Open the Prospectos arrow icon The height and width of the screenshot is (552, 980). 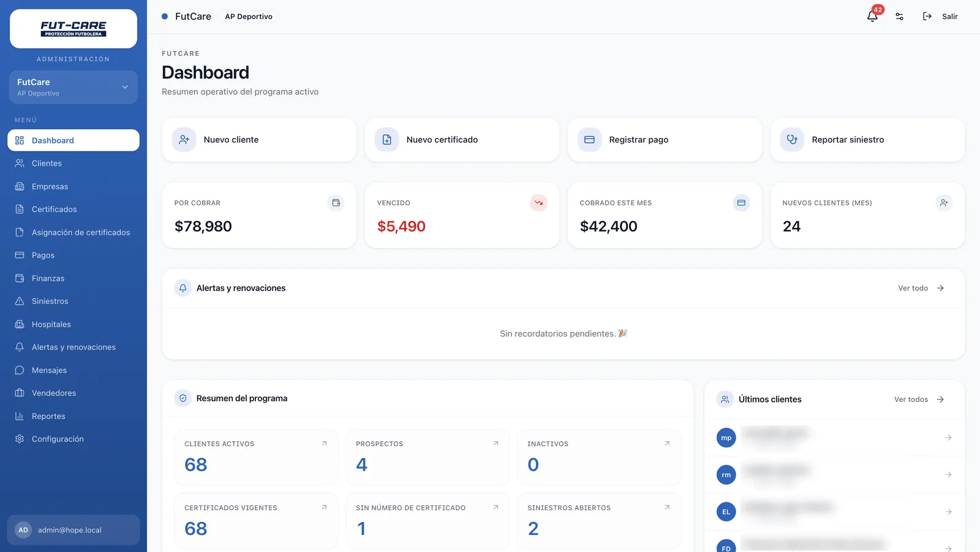(x=496, y=444)
